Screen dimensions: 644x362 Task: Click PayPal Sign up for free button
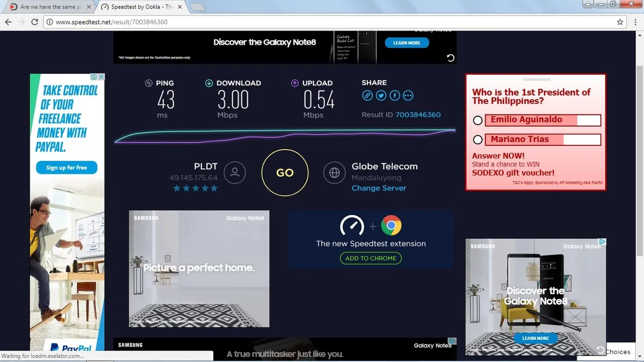pyautogui.click(x=66, y=167)
